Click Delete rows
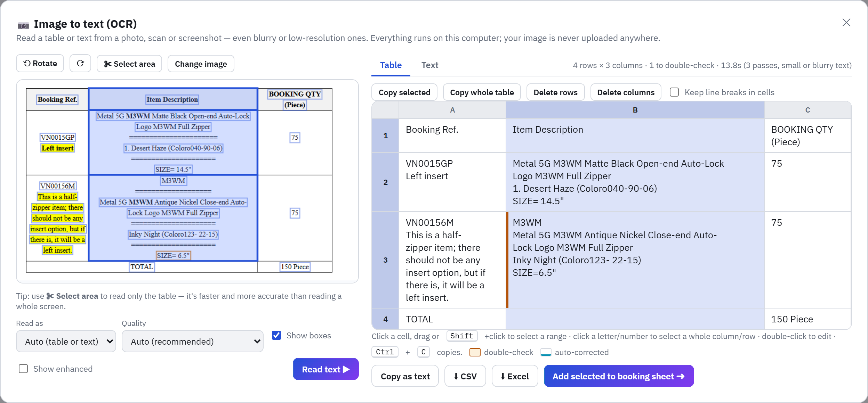The height and width of the screenshot is (403, 868). click(x=555, y=92)
